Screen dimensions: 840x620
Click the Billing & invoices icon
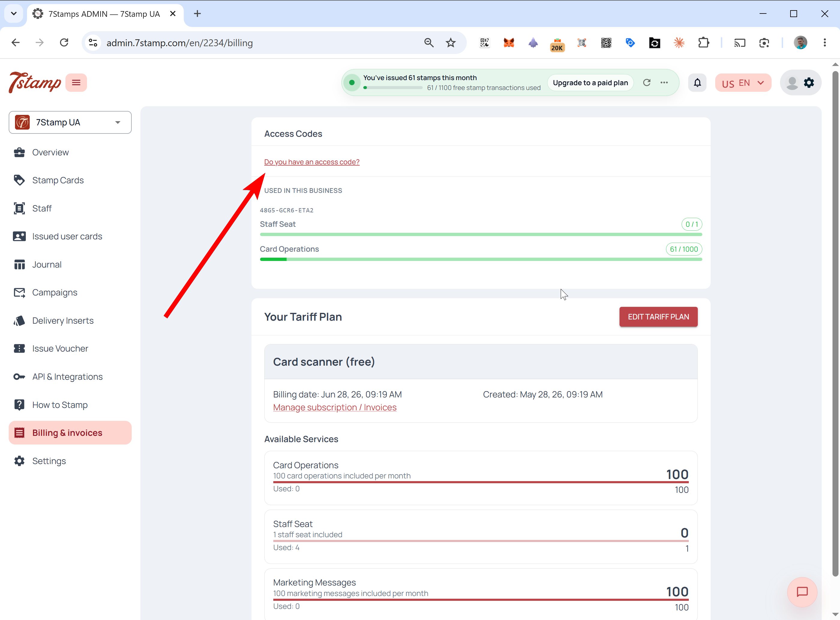click(19, 433)
